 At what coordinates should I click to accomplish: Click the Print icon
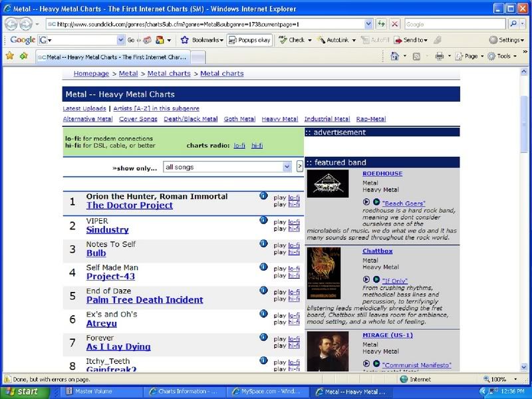pos(440,57)
